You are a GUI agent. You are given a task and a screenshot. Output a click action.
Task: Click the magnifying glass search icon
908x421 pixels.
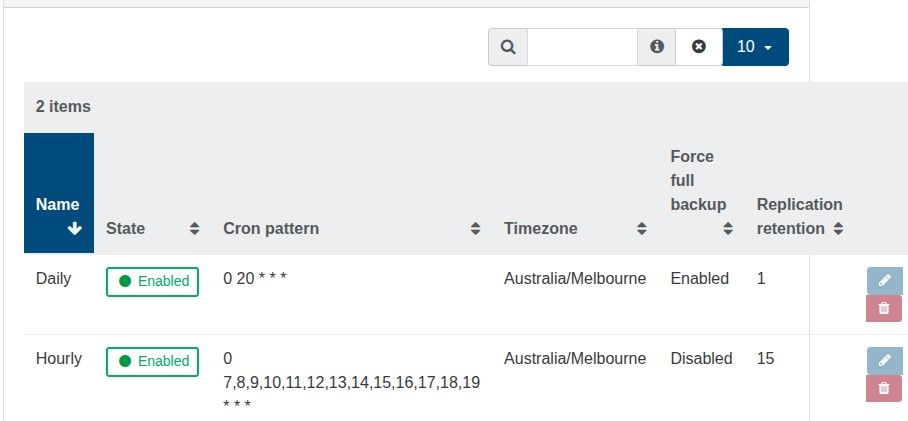508,47
